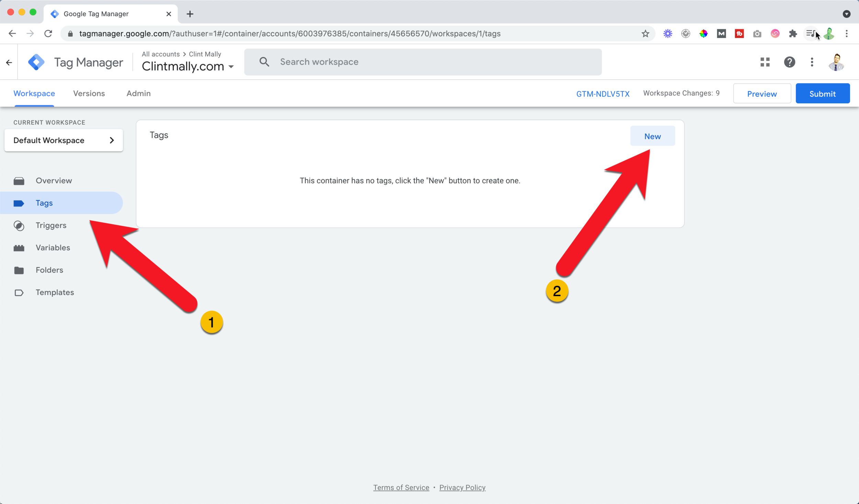Viewport: 859px width, 504px height.
Task: Switch to the Admin tab
Action: point(138,93)
